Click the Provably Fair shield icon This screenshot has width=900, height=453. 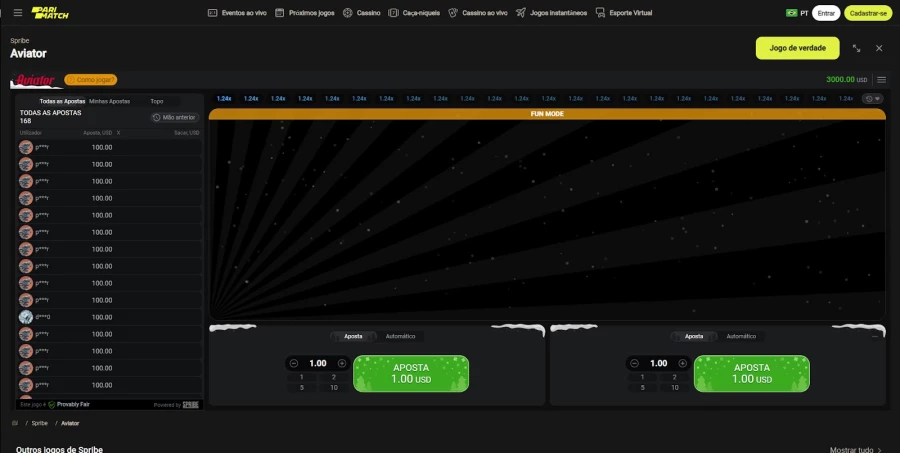point(52,404)
